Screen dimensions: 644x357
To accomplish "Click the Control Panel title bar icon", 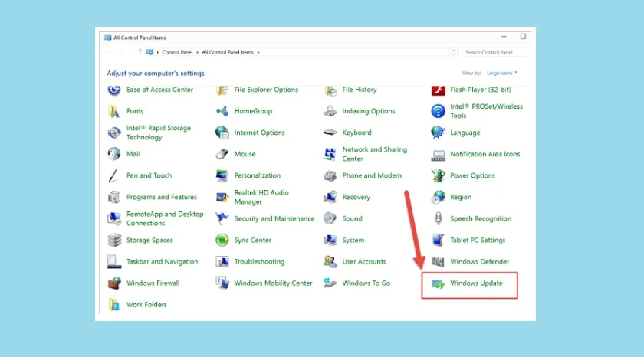I will (108, 38).
